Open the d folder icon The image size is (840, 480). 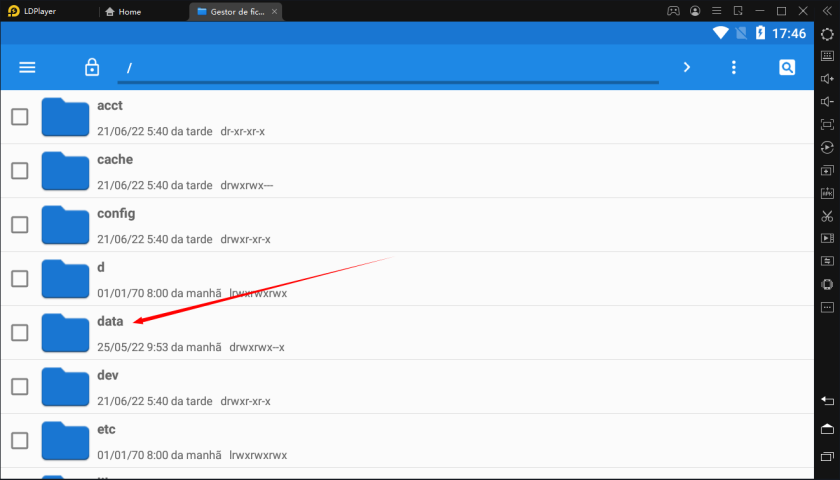coord(65,279)
